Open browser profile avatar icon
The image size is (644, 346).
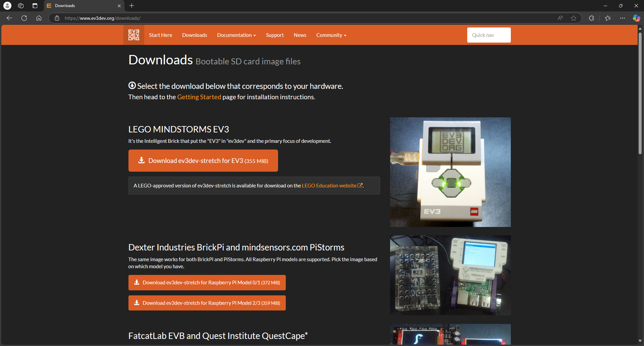tap(7, 6)
